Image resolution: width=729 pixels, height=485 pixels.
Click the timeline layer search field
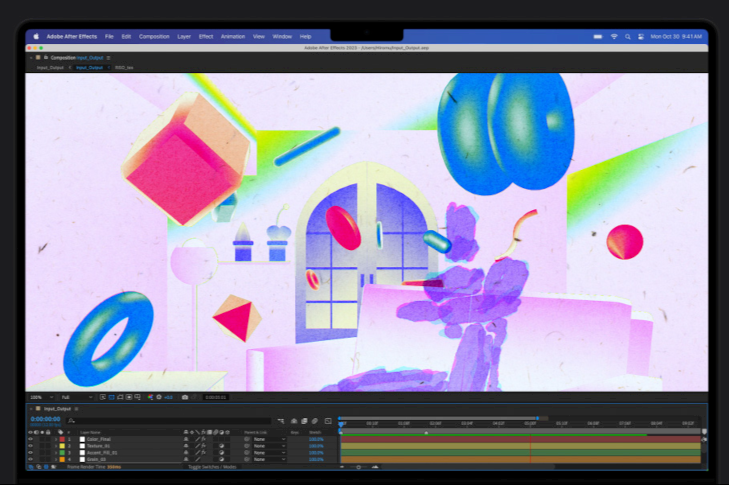click(x=170, y=421)
